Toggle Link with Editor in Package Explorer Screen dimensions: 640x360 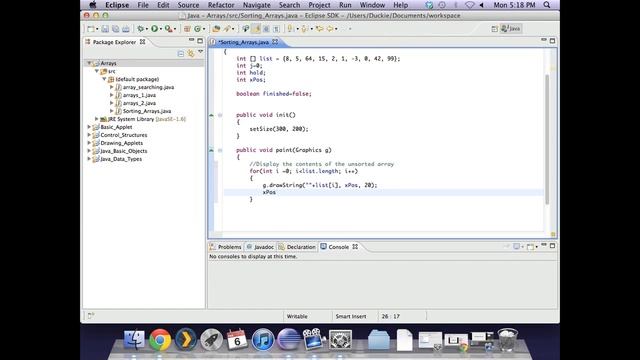[191, 53]
